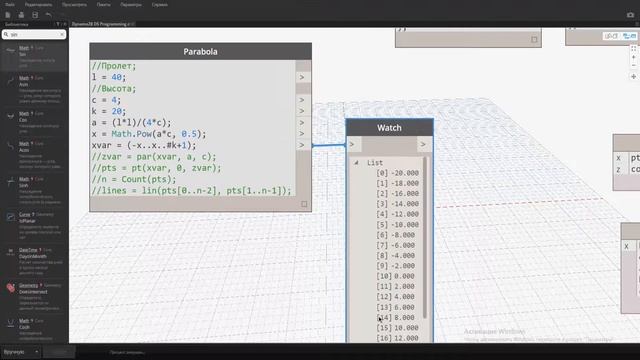Screen dimensions: 640x360
Task: Select Math Sin node in library
Action: [x=34, y=56]
